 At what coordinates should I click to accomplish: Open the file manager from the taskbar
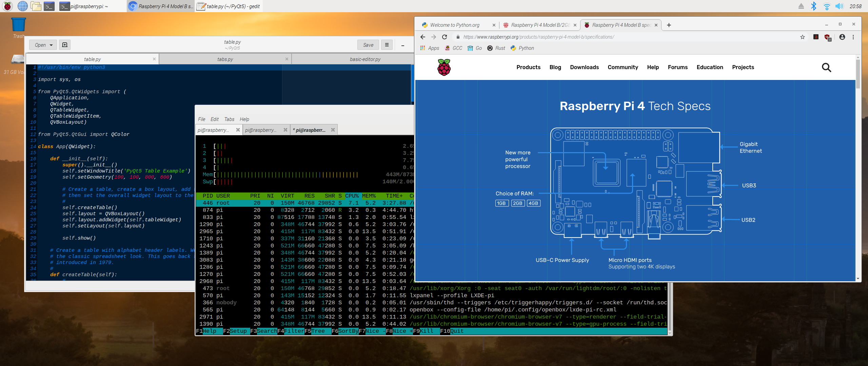[x=36, y=6]
